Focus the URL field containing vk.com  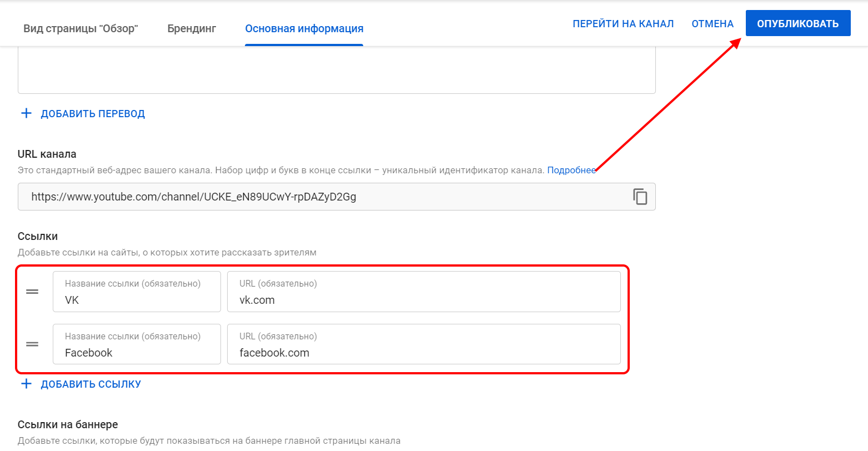pos(423,300)
